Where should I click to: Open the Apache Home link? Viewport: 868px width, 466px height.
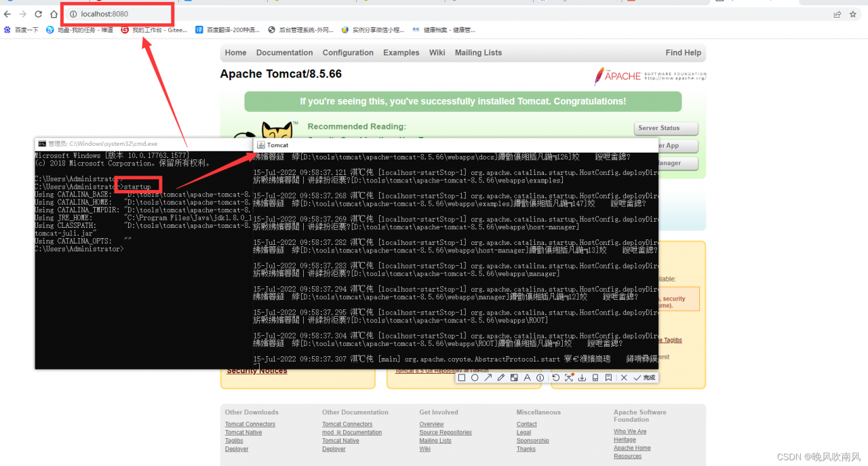point(632,448)
